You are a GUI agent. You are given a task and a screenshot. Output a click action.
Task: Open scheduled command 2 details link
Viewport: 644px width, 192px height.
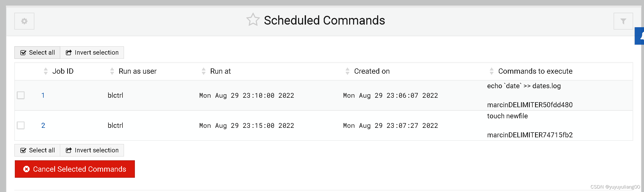[43, 125]
